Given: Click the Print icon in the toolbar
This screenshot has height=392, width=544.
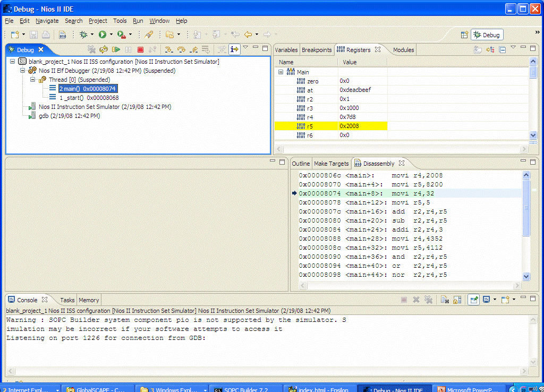Looking at the screenshot, I should 45,35.
